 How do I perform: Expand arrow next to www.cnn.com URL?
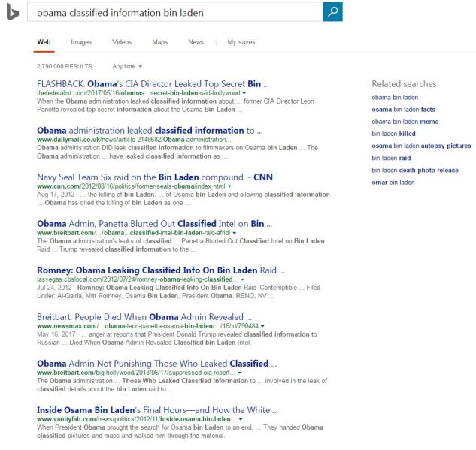229,186
